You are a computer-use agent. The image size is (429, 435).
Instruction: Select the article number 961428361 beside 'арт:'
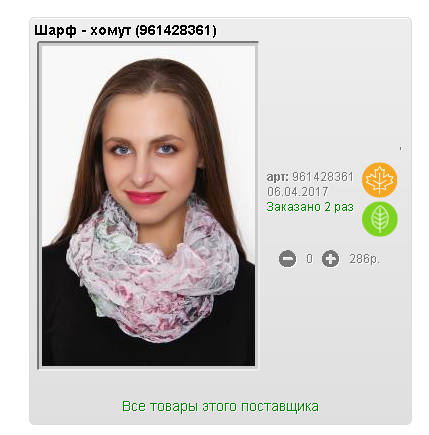[x=323, y=177]
